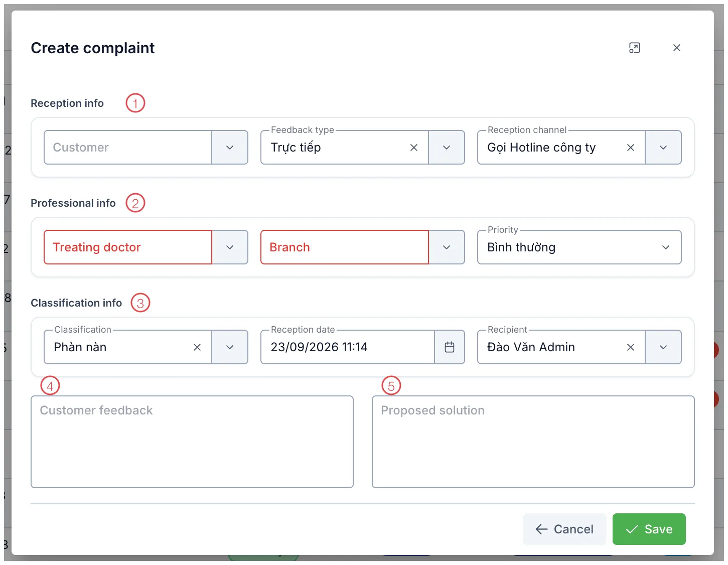Image resolution: width=728 pixels, height=565 pixels.
Task: Open the Classification dropdown arrow
Action: (x=230, y=347)
